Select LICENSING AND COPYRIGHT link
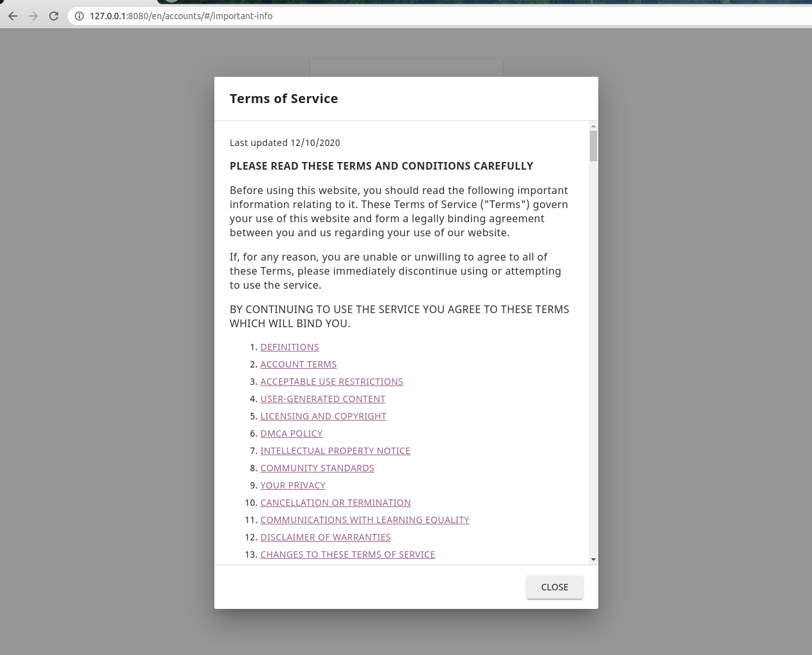Image resolution: width=812 pixels, height=655 pixels. [323, 416]
